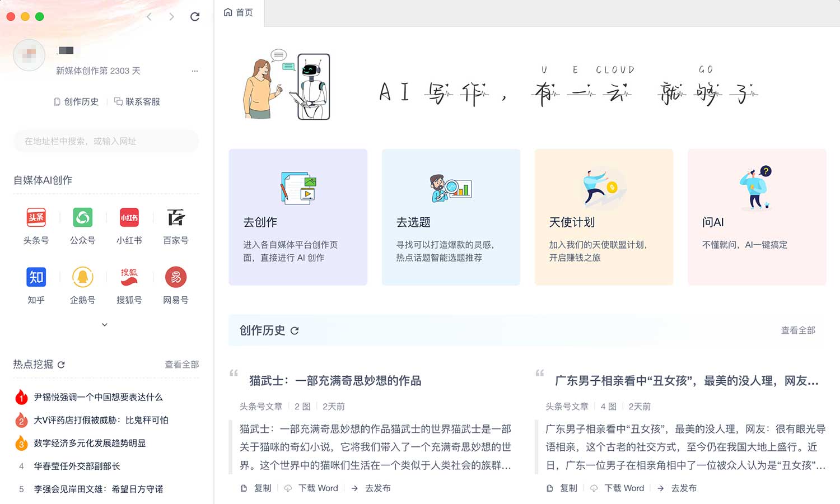Screen dimensions: 840x504
Task: Open the 公众号 platform icon
Action: pyautogui.click(x=82, y=218)
